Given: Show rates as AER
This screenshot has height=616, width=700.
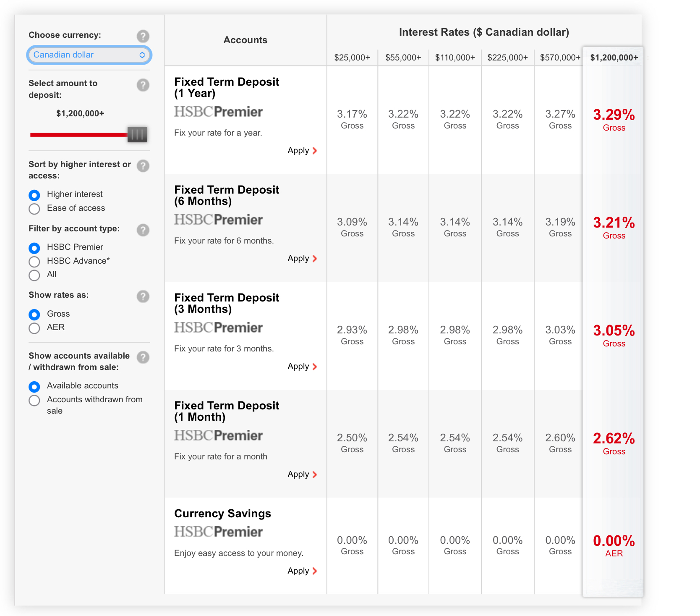Looking at the screenshot, I should point(34,328).
